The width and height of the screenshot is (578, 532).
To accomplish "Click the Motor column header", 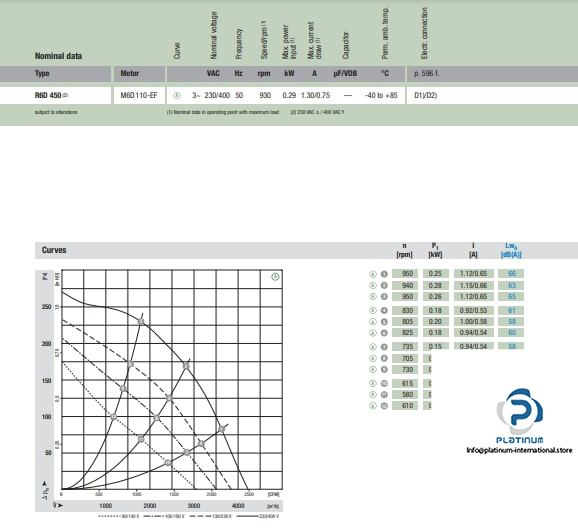I will pos(130,73).
